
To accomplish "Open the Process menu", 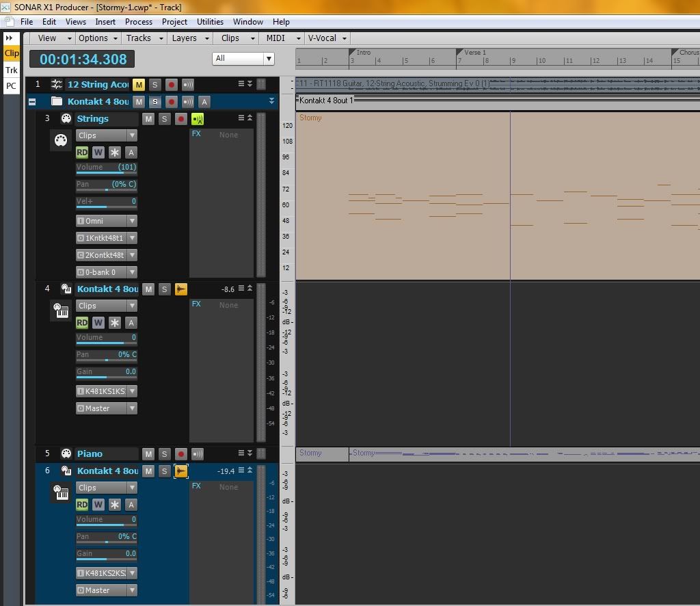I will [x=139, y=22].
